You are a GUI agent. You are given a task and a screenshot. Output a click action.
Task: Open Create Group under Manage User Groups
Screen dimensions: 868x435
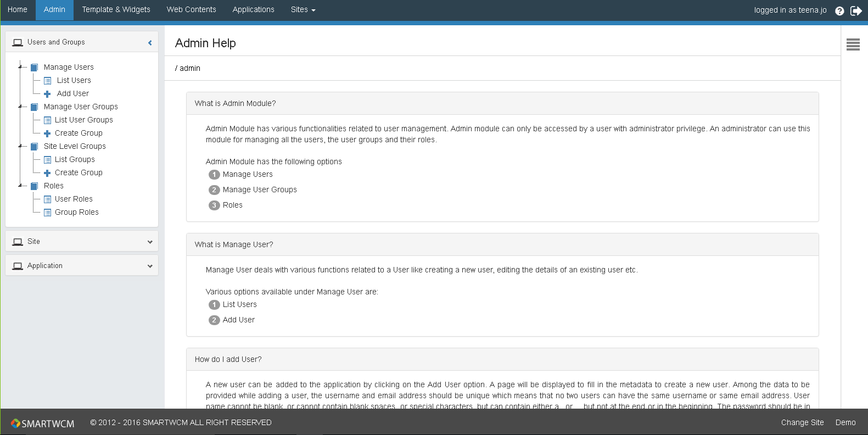coord(79,133)
